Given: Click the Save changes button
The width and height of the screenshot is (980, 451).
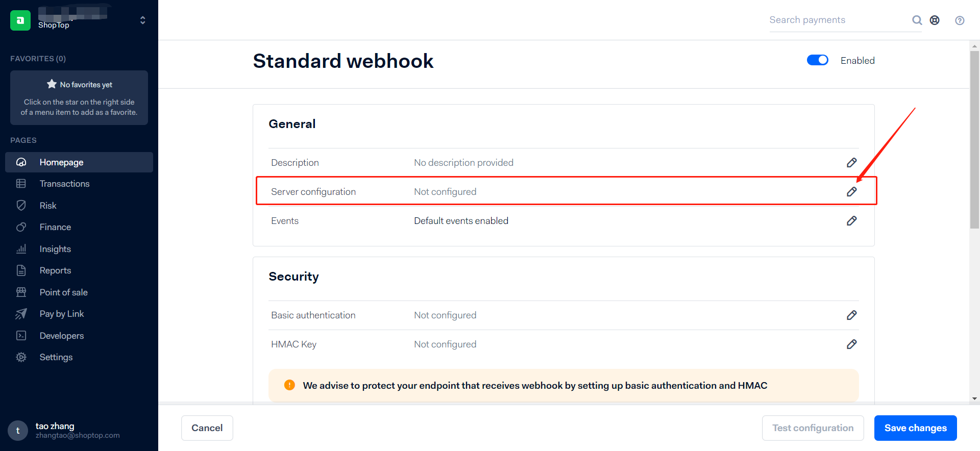Looking at the screenshot, I should click(x=915, y=428).
